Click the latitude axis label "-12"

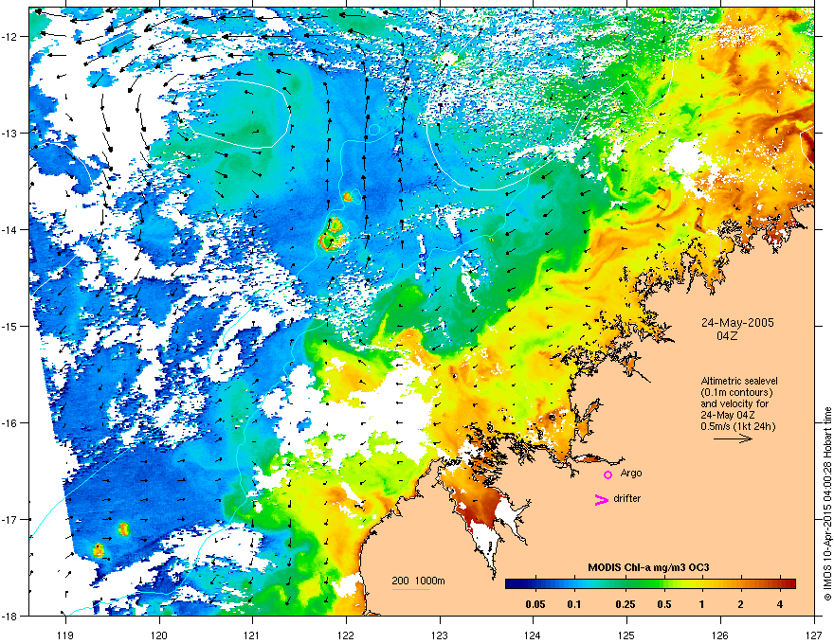[x=10, y=37]
